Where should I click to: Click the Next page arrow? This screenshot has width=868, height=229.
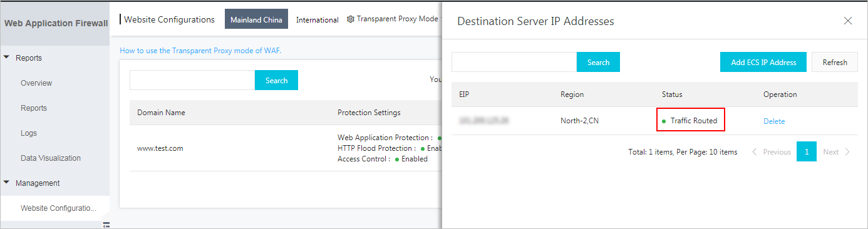[847, 152]
